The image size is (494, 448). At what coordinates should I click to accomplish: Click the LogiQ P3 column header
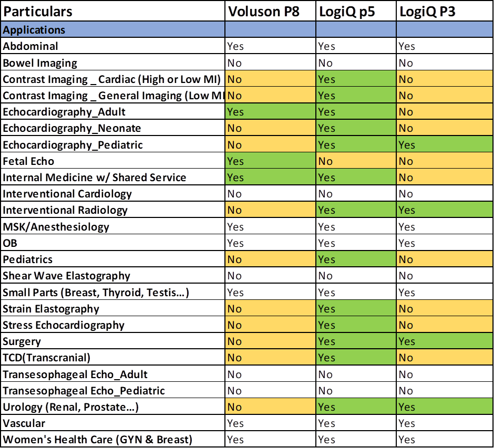(445, 11)
